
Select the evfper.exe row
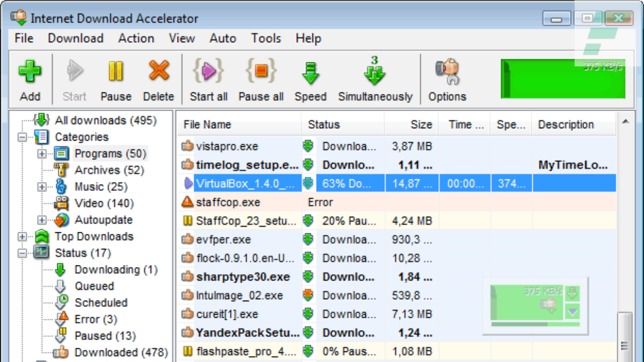[x=396, y=239]
